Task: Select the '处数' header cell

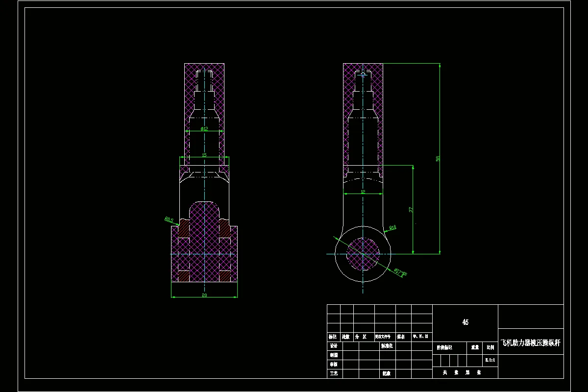Action: point(346,337)
